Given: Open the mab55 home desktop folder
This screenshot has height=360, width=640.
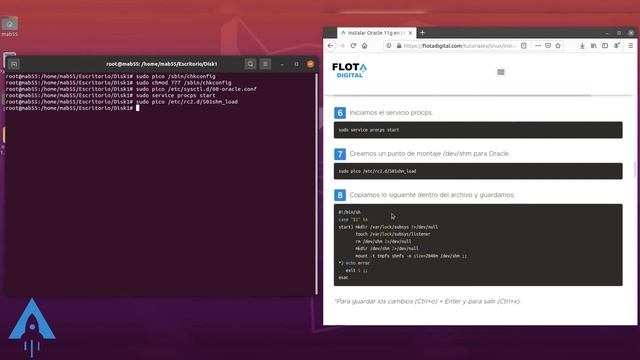Looking at the screenshot, I should pos(9,27).
